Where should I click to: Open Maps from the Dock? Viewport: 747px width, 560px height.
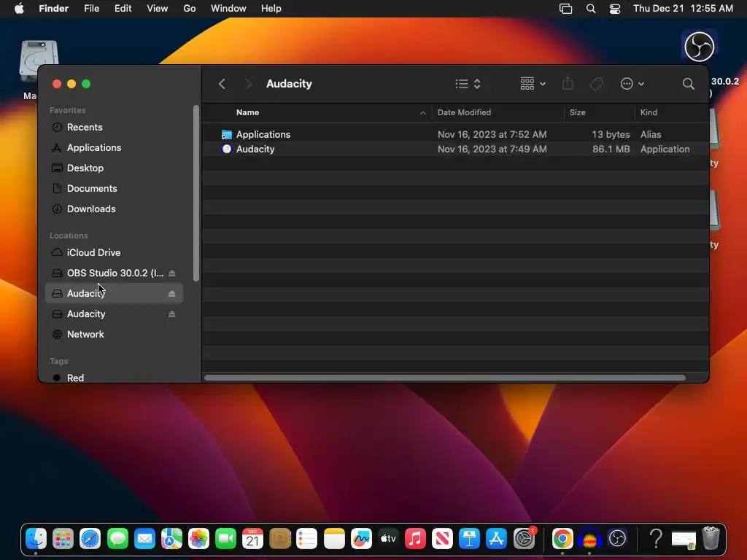[171, 539]
